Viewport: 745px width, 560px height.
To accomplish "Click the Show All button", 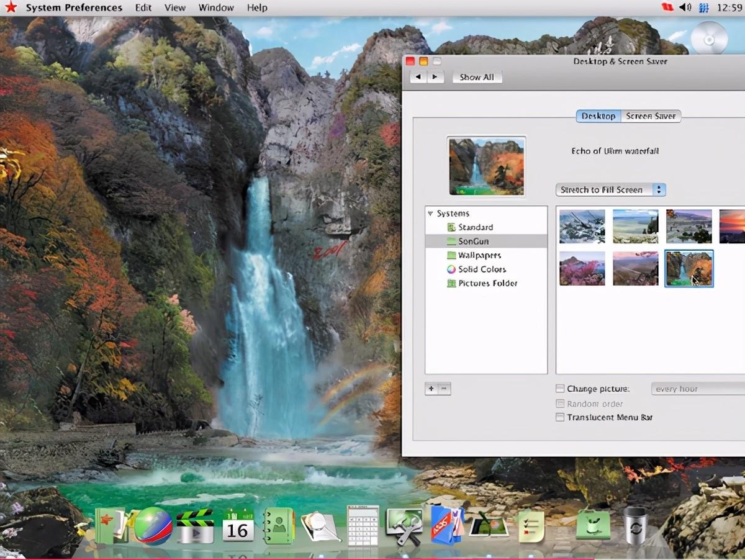I will click(477, 76).
